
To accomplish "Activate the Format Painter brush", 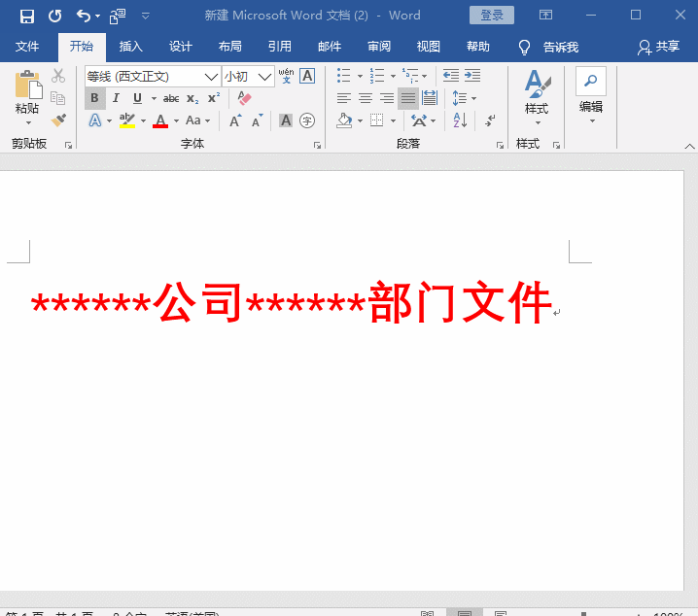I will point(58,120).
